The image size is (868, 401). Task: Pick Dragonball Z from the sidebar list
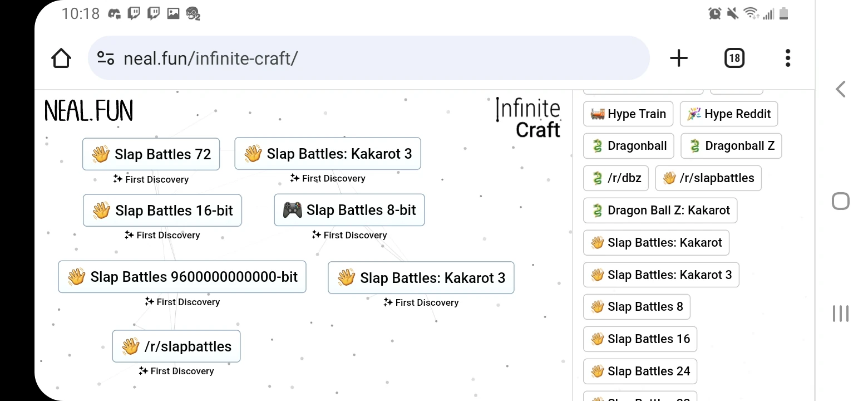click(731, 146)
